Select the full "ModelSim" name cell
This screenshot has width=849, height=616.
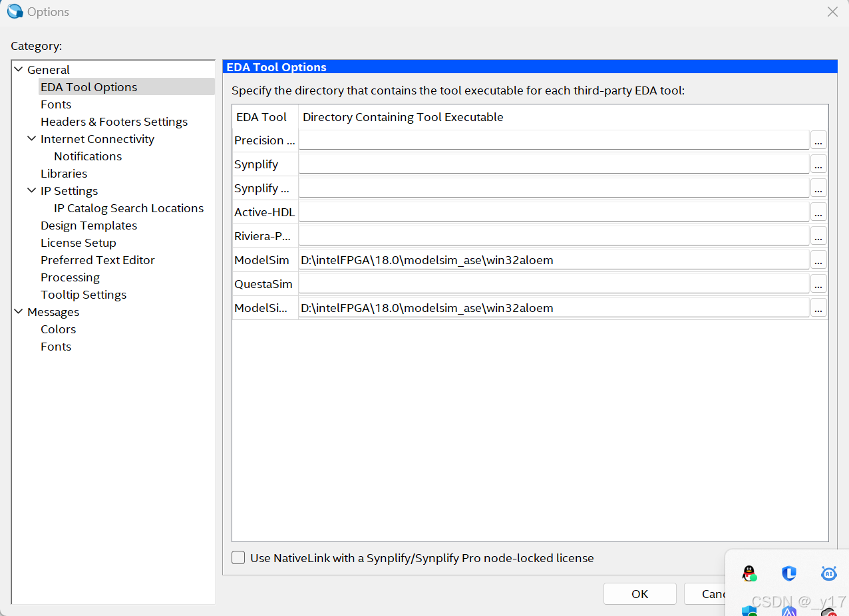coord(265,260)
